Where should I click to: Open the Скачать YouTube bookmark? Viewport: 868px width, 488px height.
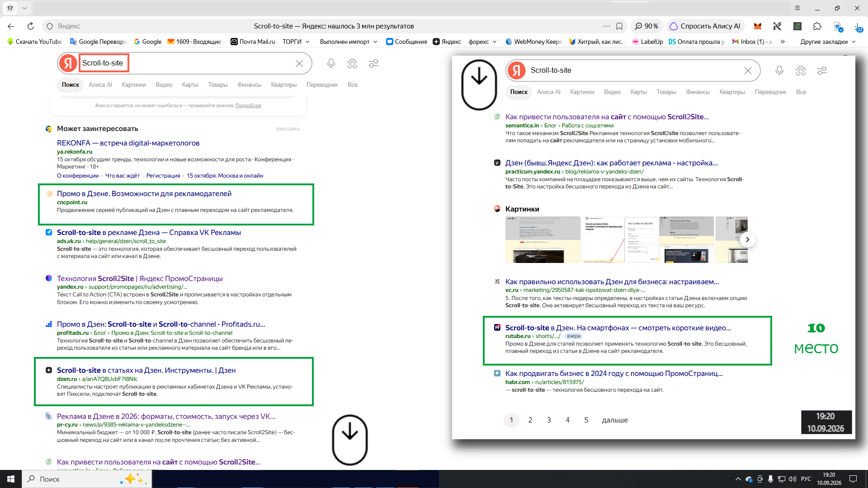pyautogui.click(x=35, y=42)
